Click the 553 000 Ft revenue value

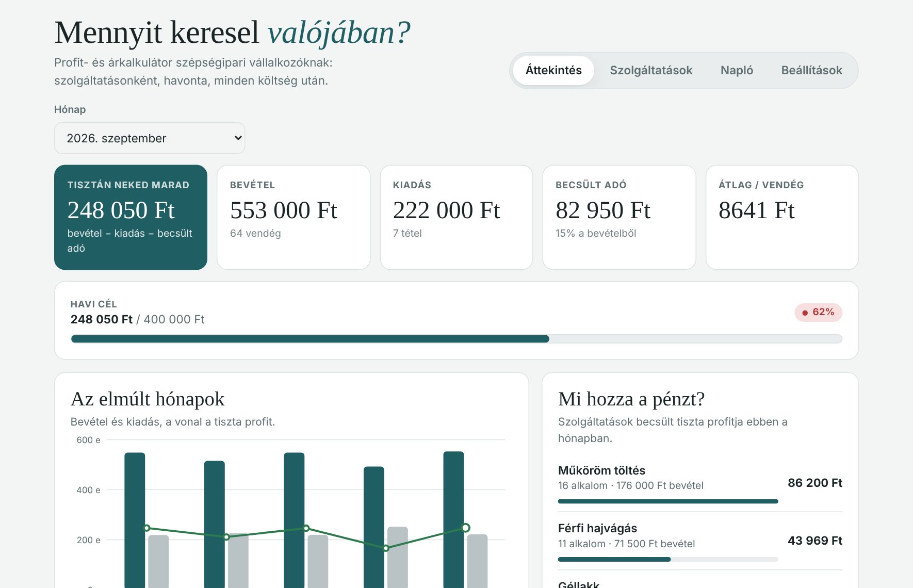(x=284, y=210)
